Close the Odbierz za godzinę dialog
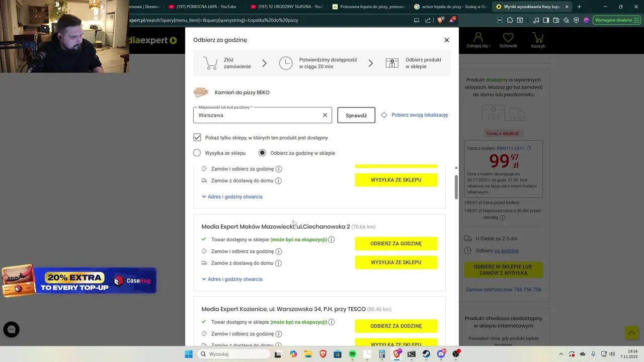 coord(446,40)
